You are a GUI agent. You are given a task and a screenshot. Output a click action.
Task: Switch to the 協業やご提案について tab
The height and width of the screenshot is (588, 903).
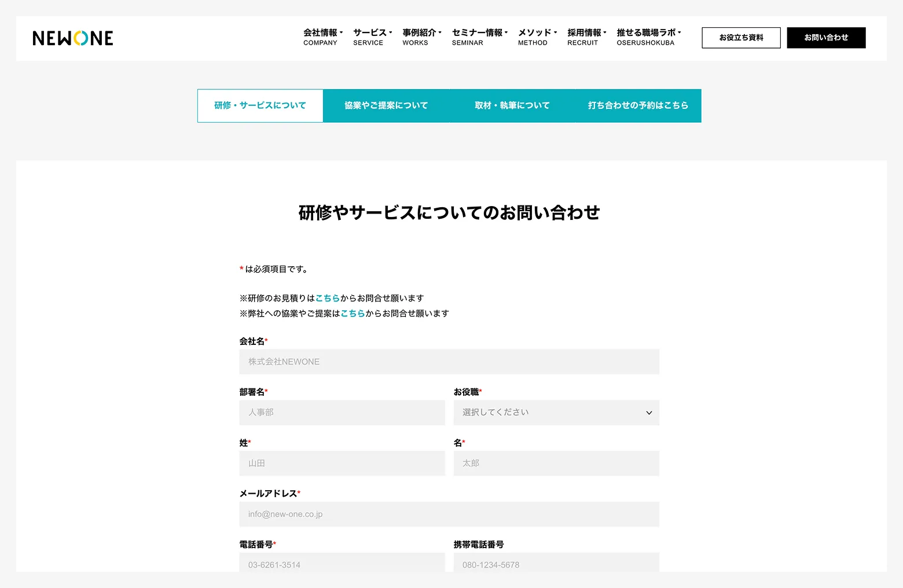point(386,105)
